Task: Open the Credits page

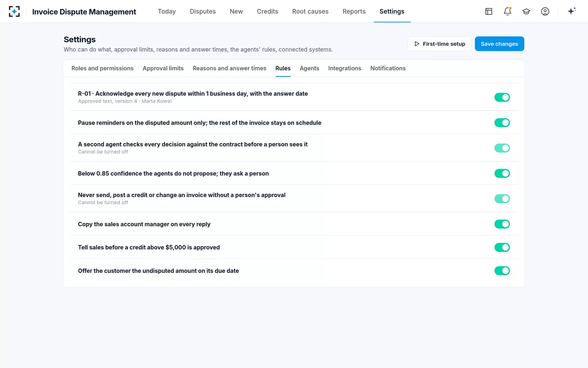Action: (267, 11)
